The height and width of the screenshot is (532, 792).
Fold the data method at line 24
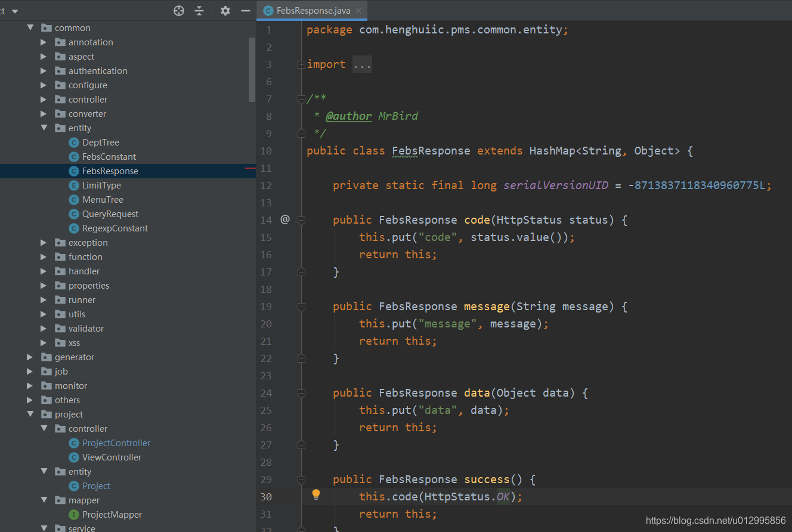(301, 393)
